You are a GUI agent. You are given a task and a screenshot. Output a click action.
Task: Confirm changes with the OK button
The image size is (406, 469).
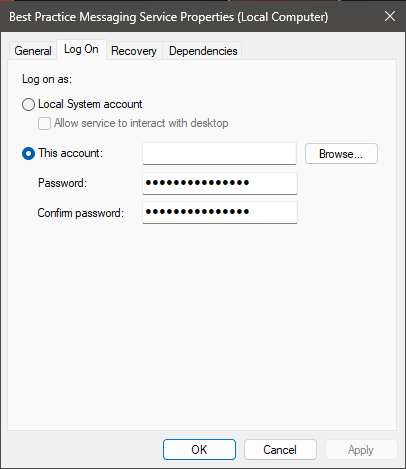click(x=199, y=450)
